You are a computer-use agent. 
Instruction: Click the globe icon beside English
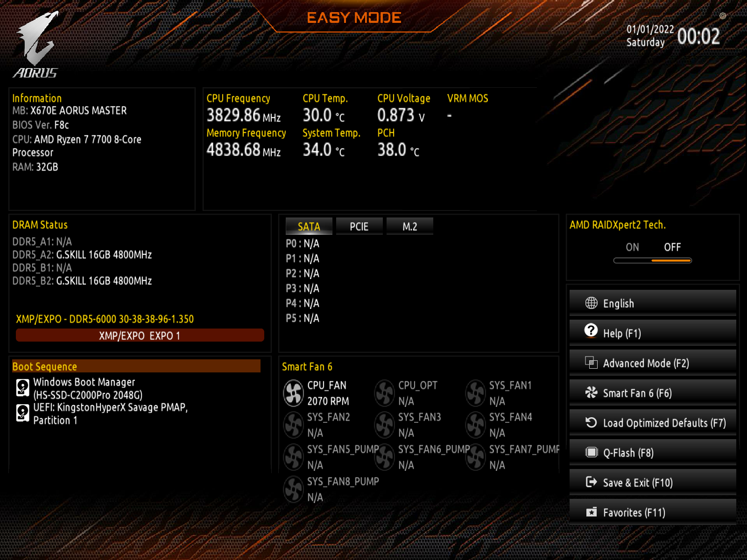click(591, 303)
